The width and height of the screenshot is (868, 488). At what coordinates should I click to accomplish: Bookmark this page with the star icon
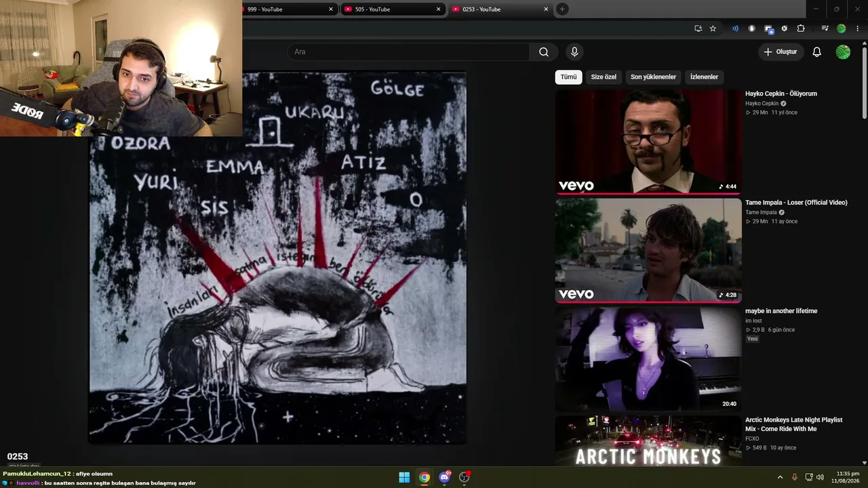[713, 28]
